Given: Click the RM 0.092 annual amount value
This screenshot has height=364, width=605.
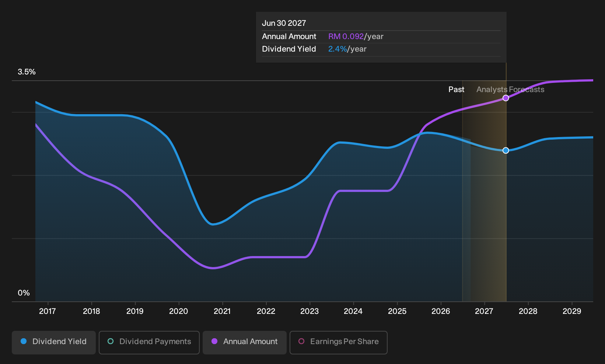Looking at the screenshot, I should click(x=346, y=36).
